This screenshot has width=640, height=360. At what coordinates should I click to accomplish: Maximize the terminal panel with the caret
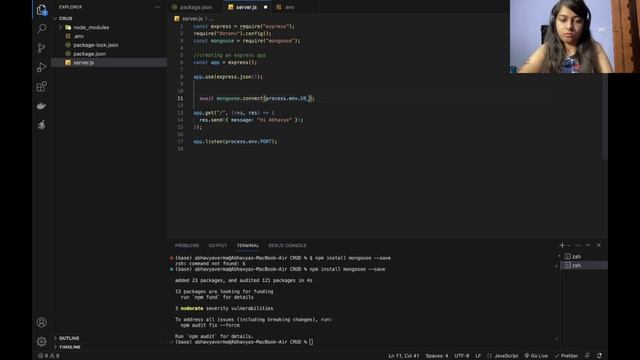click(x=588, y=245)
